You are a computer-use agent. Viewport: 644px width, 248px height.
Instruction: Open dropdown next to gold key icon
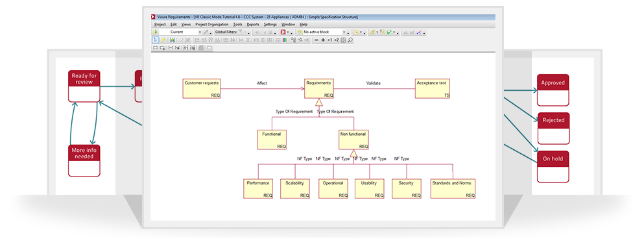377,32
